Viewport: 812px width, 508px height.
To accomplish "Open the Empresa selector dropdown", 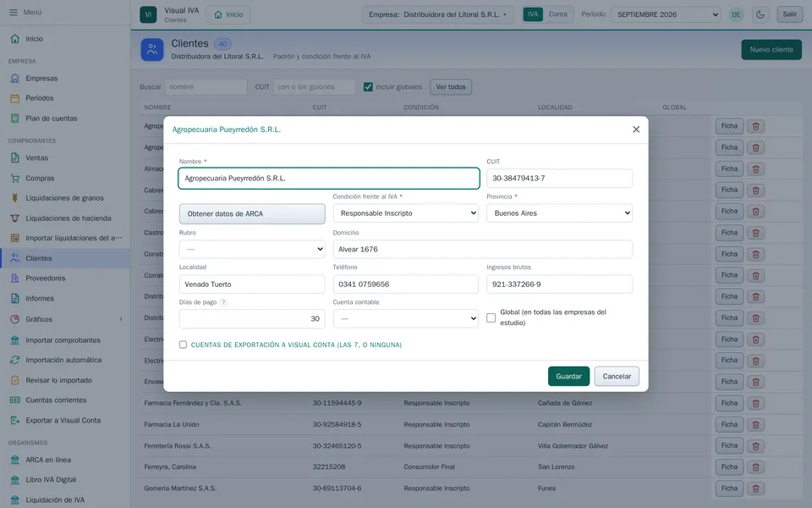I will coord(437,14).
